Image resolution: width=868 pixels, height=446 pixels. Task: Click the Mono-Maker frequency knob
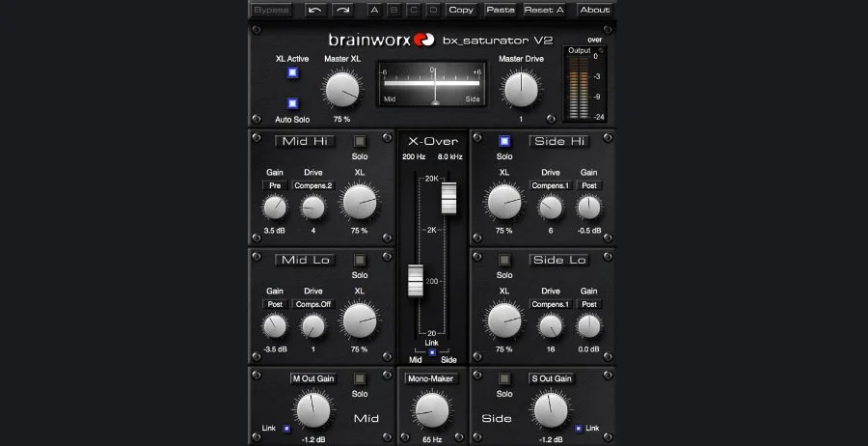pyautogui.click(x=432, y=410)
